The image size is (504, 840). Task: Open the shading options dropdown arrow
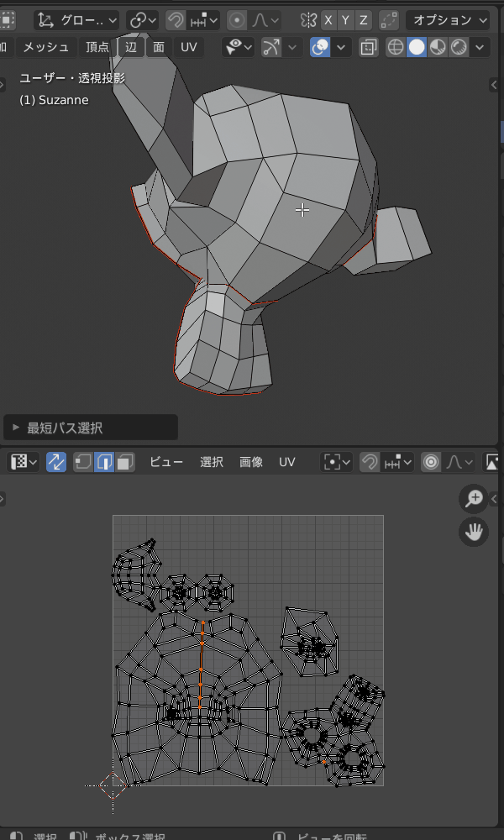[x=480, y=47]
